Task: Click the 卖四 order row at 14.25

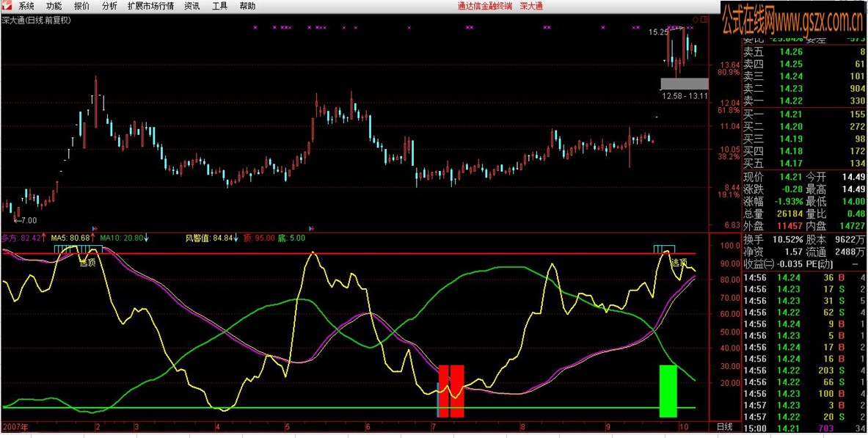Action: pos(803,65)
